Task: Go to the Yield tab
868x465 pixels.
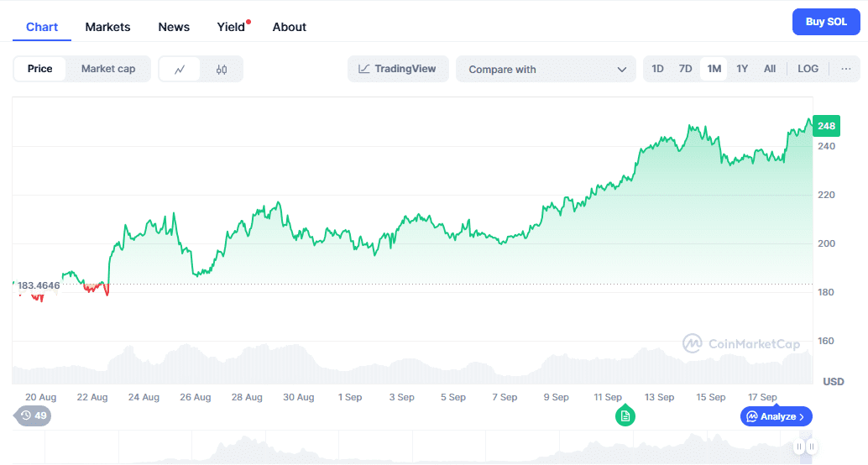Action: [x=231, y=27]
